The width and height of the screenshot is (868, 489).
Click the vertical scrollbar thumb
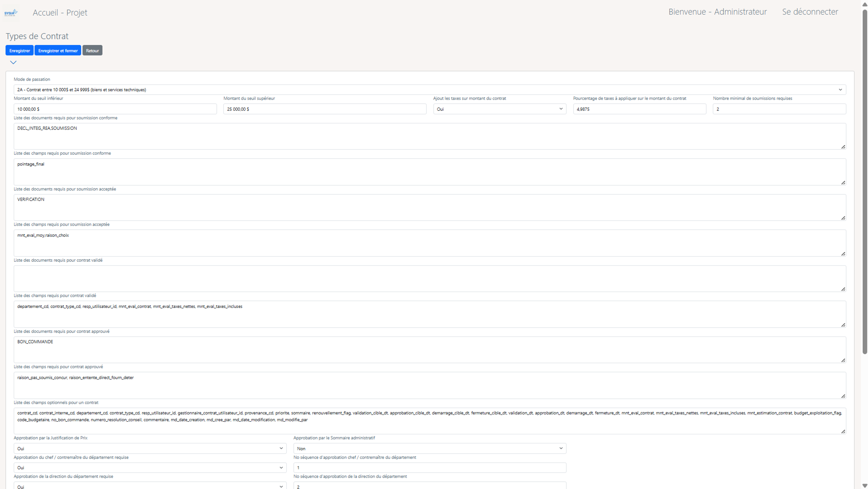point(865,182)
